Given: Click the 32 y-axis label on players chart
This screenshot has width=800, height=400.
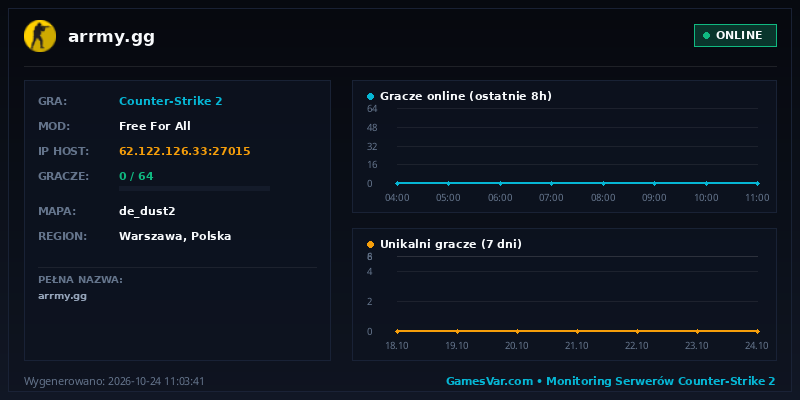Looking at the screenshot, I should click(372, 146).
